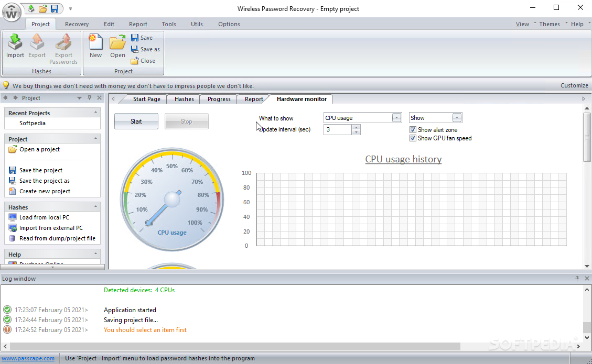
Task: Open the View menu
Action: tap(523, 24)
